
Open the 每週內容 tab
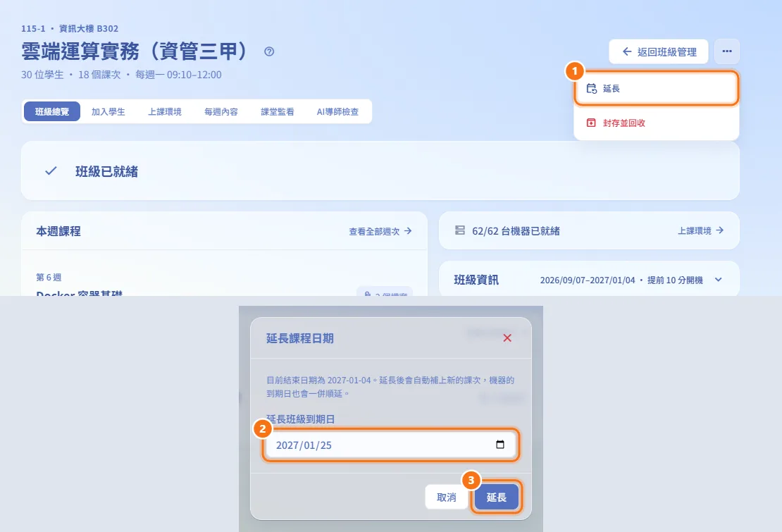pyautogui.click(x=221, y=112)
